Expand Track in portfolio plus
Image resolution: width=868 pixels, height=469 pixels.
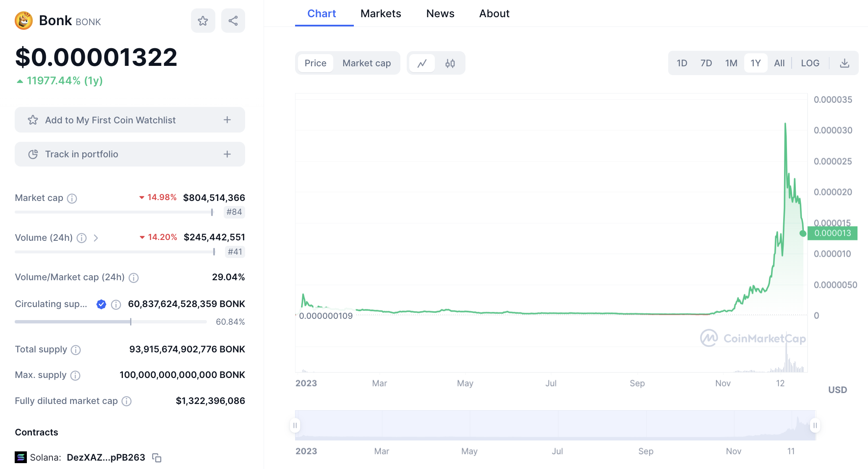click(227, 154)
